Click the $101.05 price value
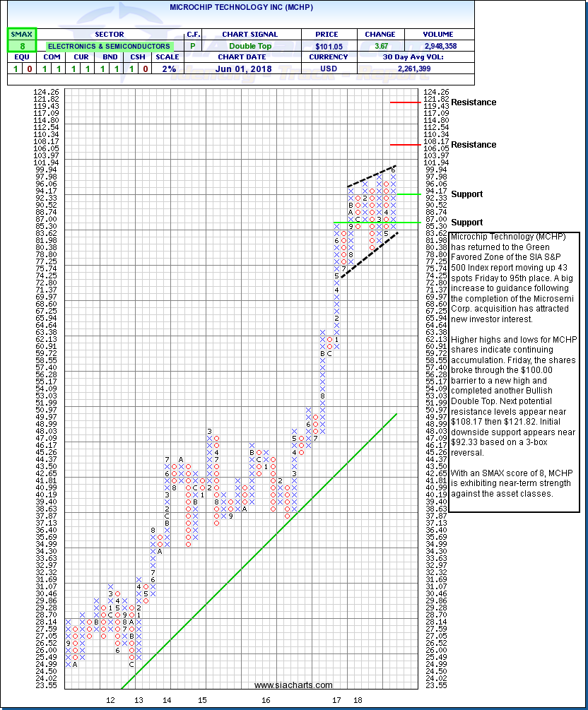The width and height of the screenshot is (588, 710). (x=327, y=46)
